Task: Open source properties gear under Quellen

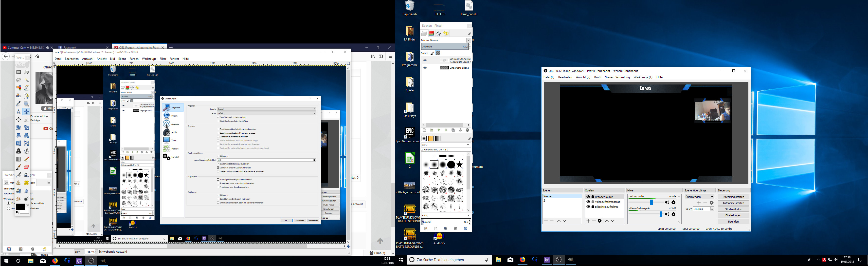Action: tap(600, 221)
